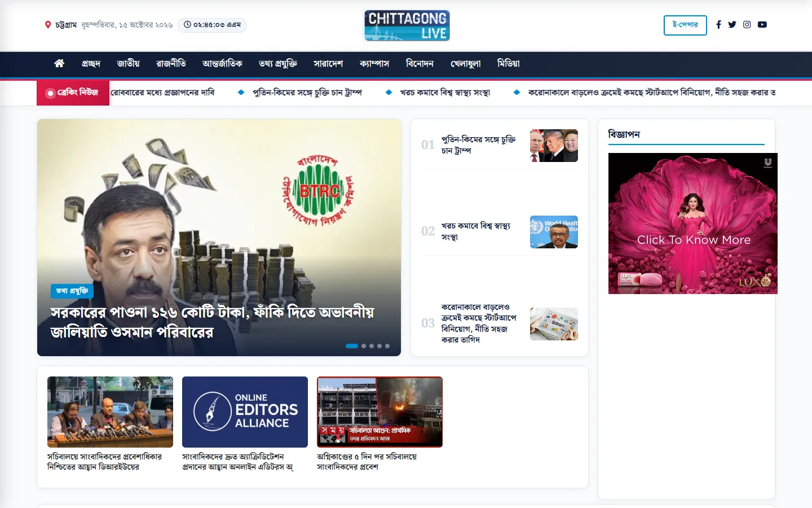Open headline সাংবাদিকদের দ্রুত অ্যাক্রিডিটেশন প্রদানের আহ্বান
Screen dimensions: 812x508
click(x=238, y=462)
